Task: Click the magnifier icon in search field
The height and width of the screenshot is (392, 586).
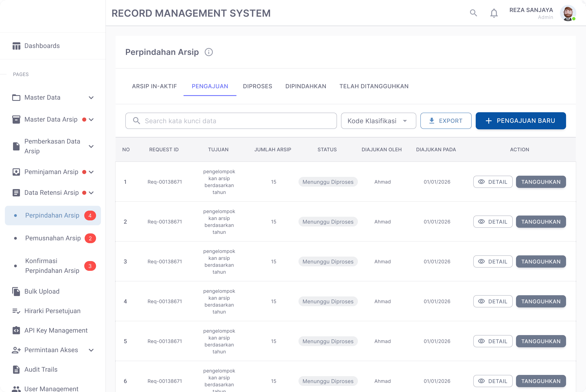Action: (136, 121)
